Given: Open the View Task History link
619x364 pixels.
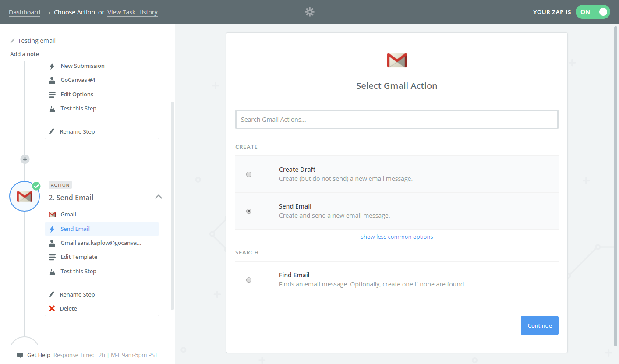Looking at the screenshot, I should pyautogui.click(x=132, y=12).
